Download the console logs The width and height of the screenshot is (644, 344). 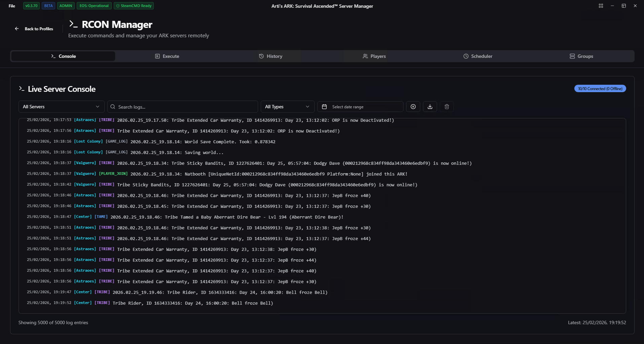tap(430, 107)
